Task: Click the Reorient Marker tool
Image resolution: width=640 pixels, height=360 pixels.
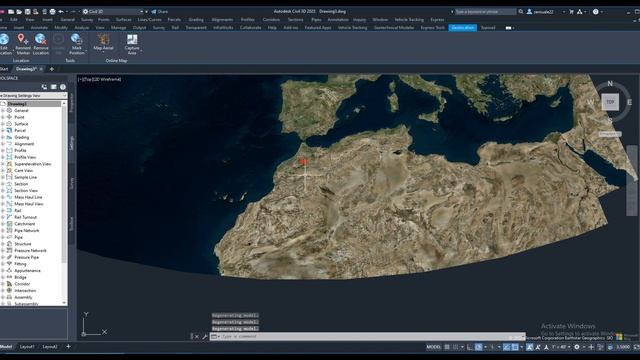Action: click(x=23, y=44)
